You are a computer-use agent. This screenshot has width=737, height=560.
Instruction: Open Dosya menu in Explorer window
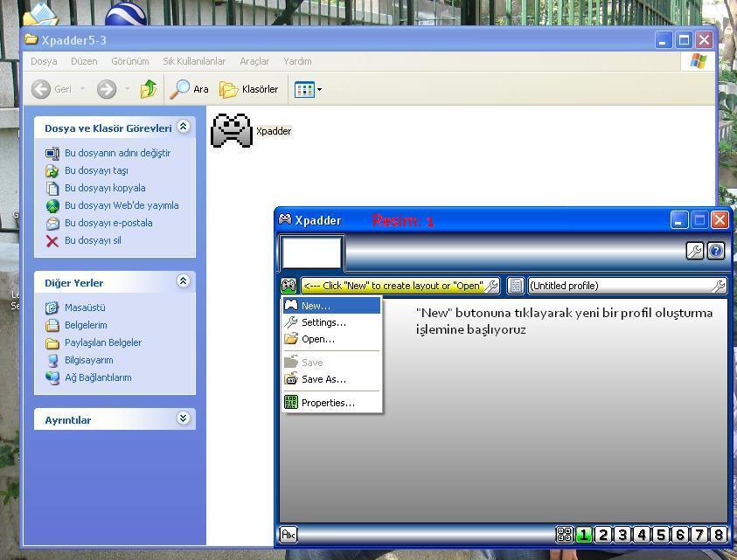[x=44, y=61]
